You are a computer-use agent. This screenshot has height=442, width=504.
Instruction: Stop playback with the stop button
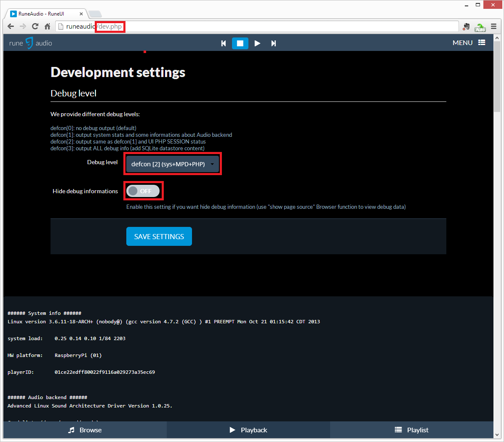[x=240, y=43]
